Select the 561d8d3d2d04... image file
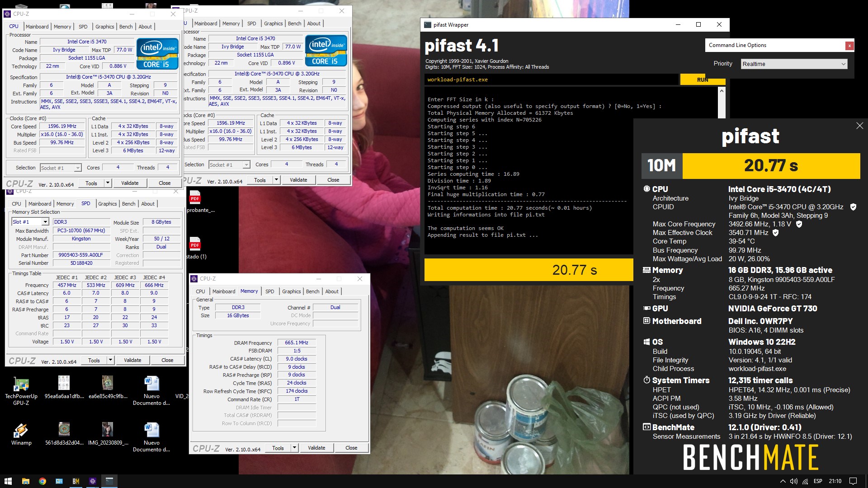868x488 pixels. pyautogui.click(x=64, y=434)
